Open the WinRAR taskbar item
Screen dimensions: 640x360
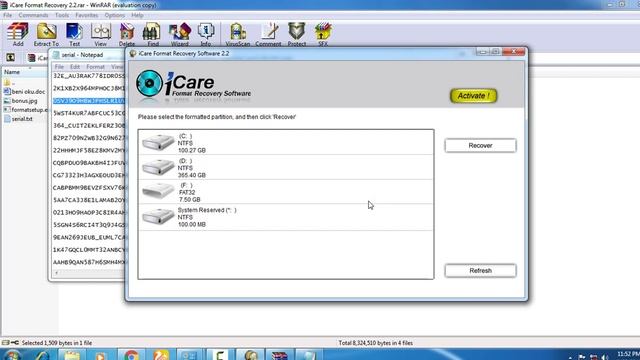click(280, 355)
